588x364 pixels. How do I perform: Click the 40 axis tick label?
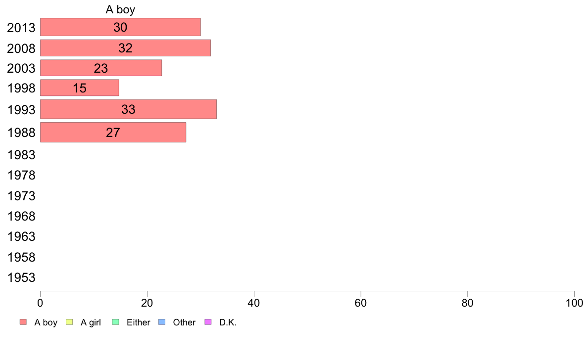[x=254, y=303]
